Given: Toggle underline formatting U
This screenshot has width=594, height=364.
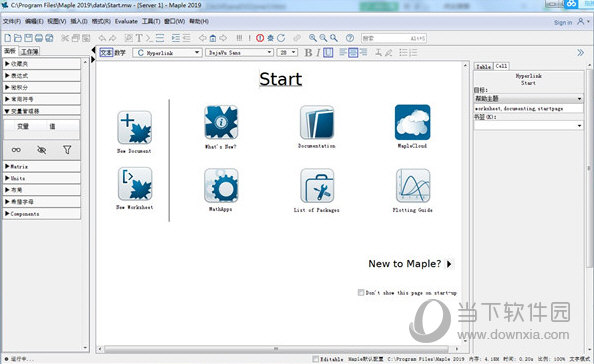Looking at the screenshot, I should tap(328, 53).
